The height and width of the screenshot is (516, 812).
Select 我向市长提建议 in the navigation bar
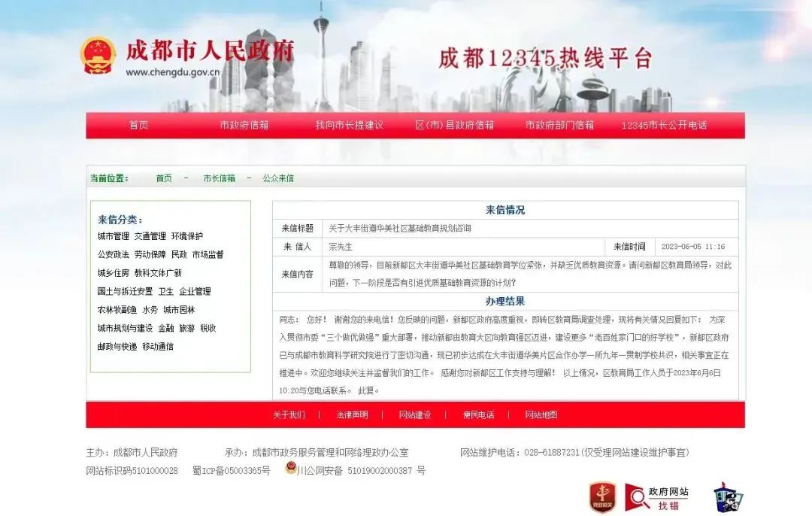(x=350, y=126)
